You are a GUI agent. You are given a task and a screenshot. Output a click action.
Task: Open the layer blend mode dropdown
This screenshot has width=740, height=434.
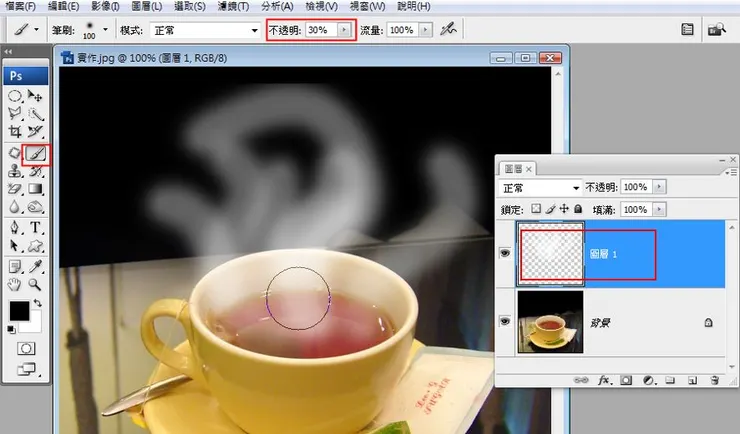[x=540, y=187]
